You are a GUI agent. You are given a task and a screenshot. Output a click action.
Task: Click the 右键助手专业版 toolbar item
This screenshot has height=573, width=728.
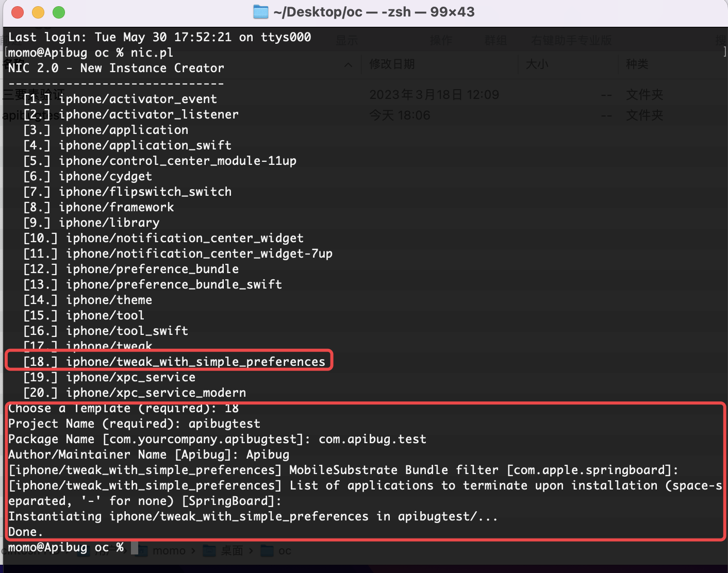571,41
